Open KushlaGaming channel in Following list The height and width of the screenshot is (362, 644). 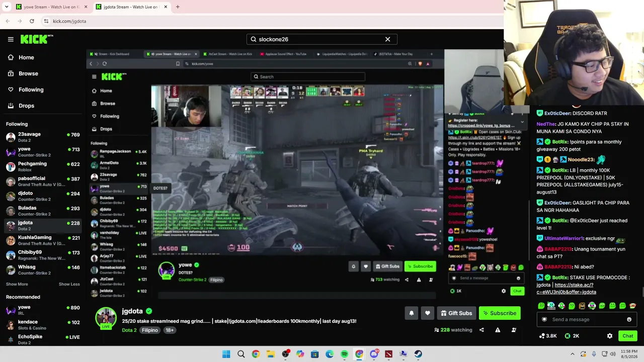[43, 240]
